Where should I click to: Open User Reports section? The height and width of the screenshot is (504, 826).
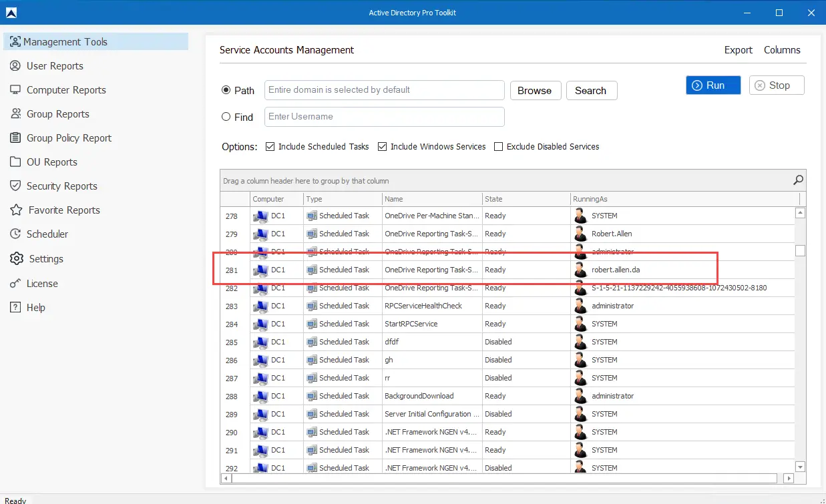pyautogui.click(x=55, y=65)
